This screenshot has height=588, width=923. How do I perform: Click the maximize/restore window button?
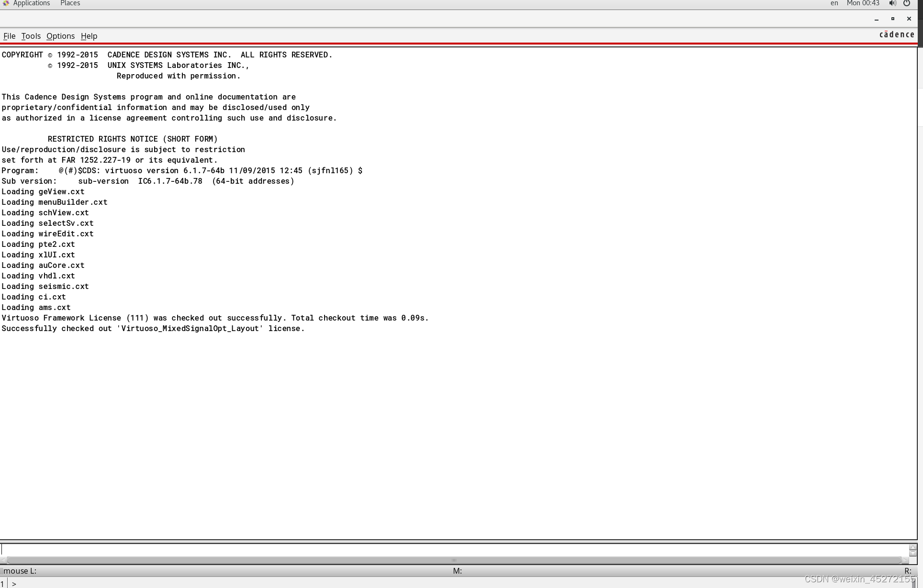(x=893, y=19)
